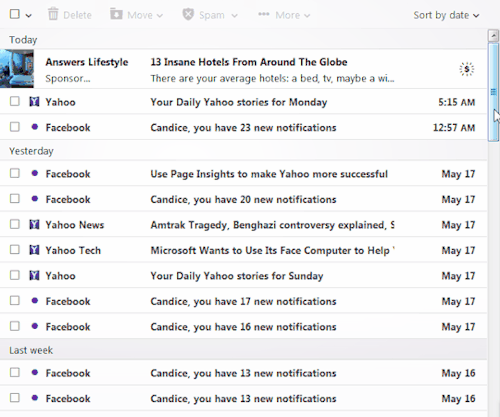The width and height of the screenshot is (500, 417).
Task: Click the scrollbar up arrow
Action: [493, 35]
